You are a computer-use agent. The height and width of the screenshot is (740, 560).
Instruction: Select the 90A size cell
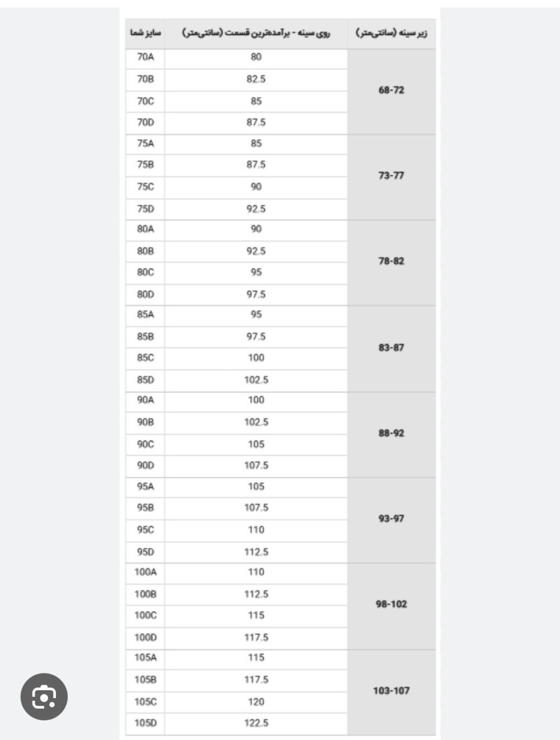145,401
